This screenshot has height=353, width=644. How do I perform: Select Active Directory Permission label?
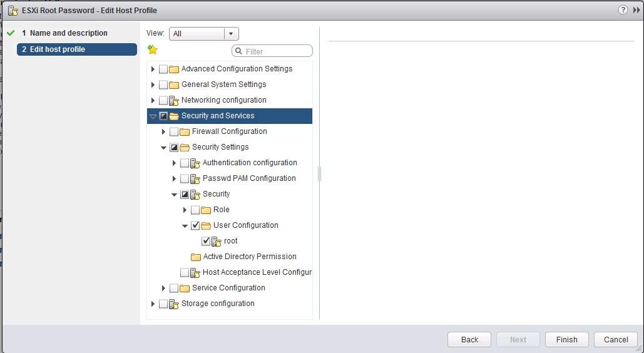coord(250,257)
